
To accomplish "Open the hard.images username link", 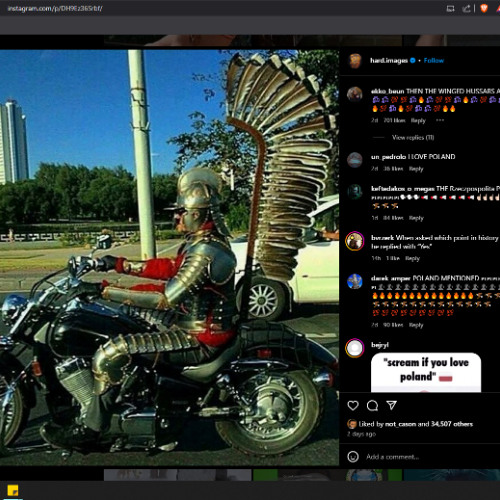I will pyautogui.click(x=389, y=60).
